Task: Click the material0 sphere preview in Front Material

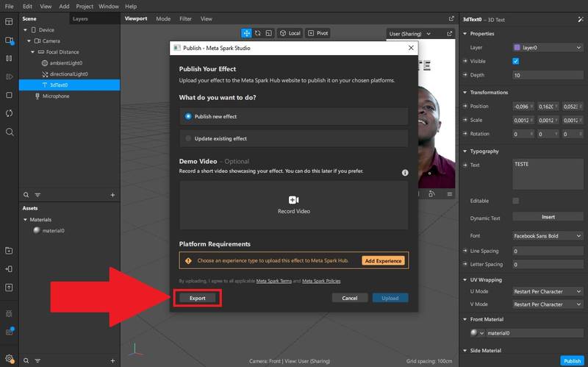Action: pyautogui.click(x=474, y=332)
